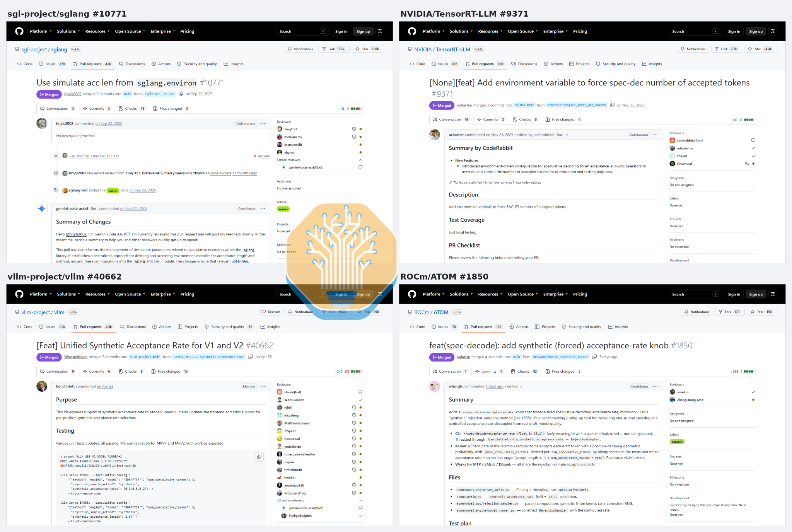Star the sgl-project/sglang repository

click(x=368, y=49)
